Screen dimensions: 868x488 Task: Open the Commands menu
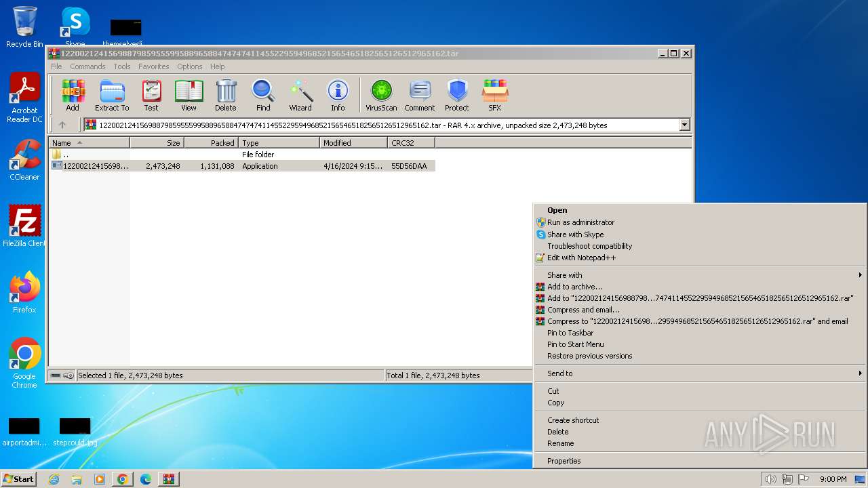(87, 66)
